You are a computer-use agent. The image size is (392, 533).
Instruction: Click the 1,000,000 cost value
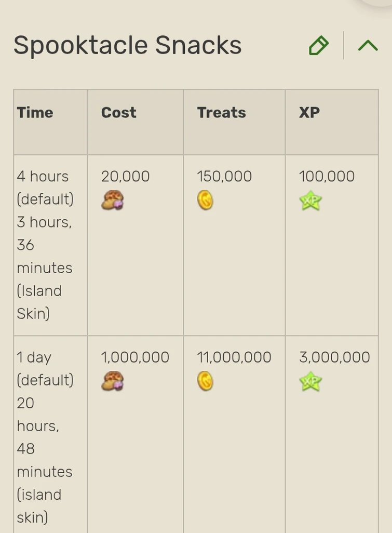(x=135, y=357)
